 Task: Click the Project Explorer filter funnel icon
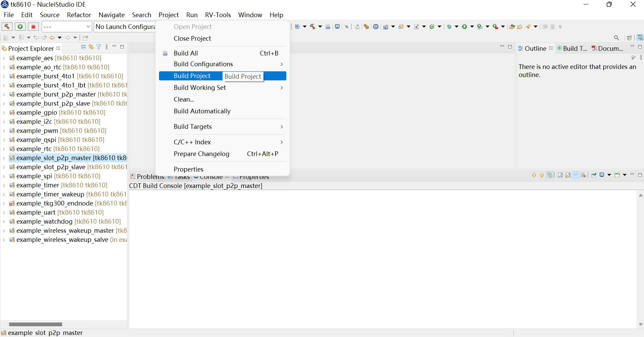coord(98,47)
